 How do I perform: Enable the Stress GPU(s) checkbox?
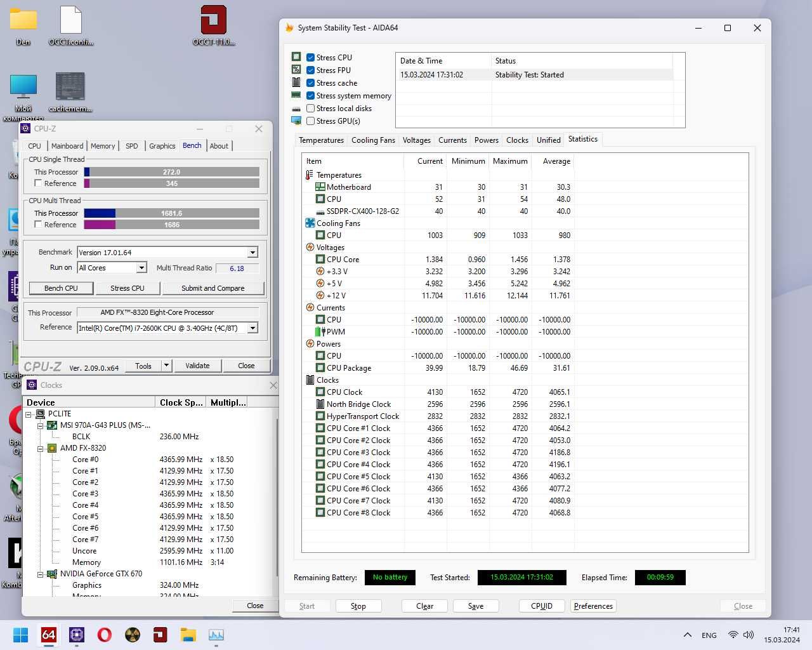coord(310,121)
